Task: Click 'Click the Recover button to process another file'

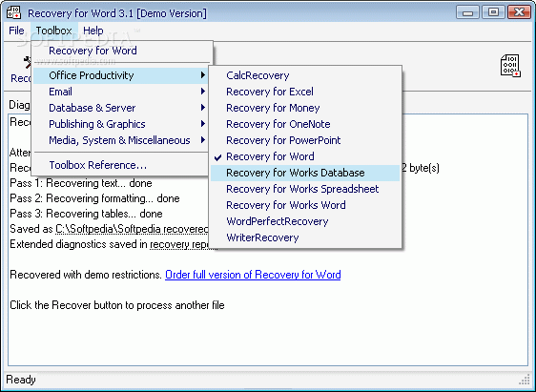Action: click(117, 305)
